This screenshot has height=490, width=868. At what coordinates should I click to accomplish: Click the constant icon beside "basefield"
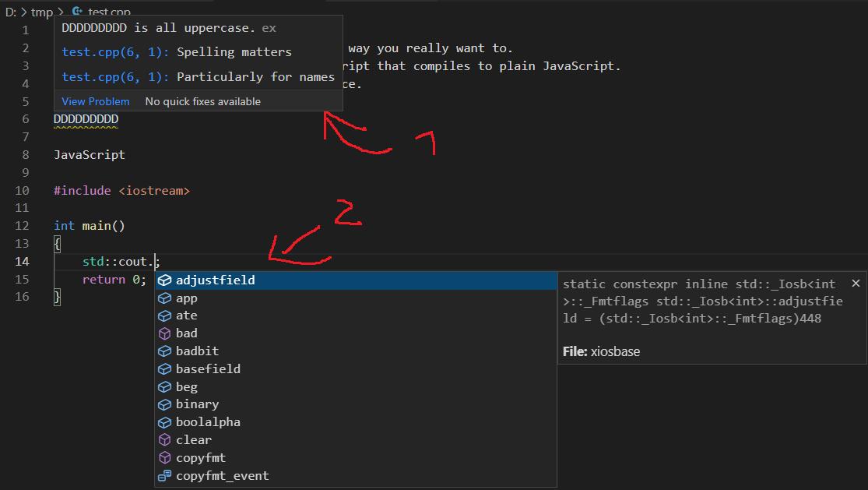[165, 368]
